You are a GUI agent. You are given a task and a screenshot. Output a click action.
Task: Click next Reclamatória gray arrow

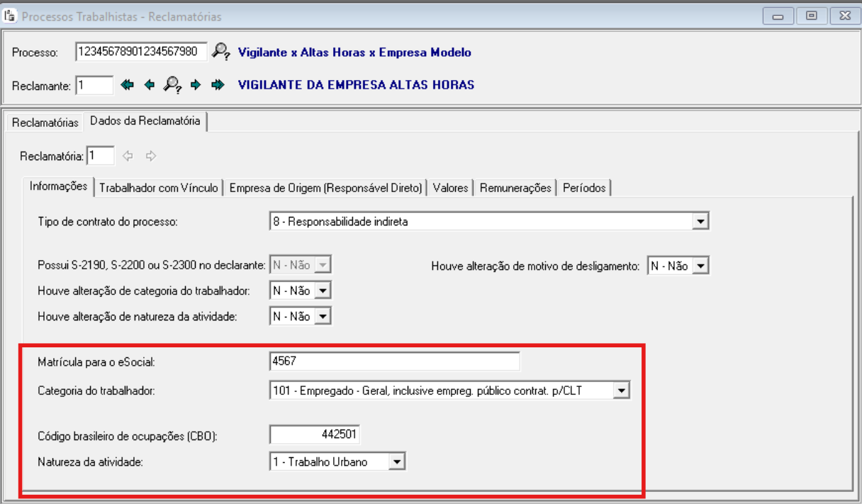tap(150, 155)
